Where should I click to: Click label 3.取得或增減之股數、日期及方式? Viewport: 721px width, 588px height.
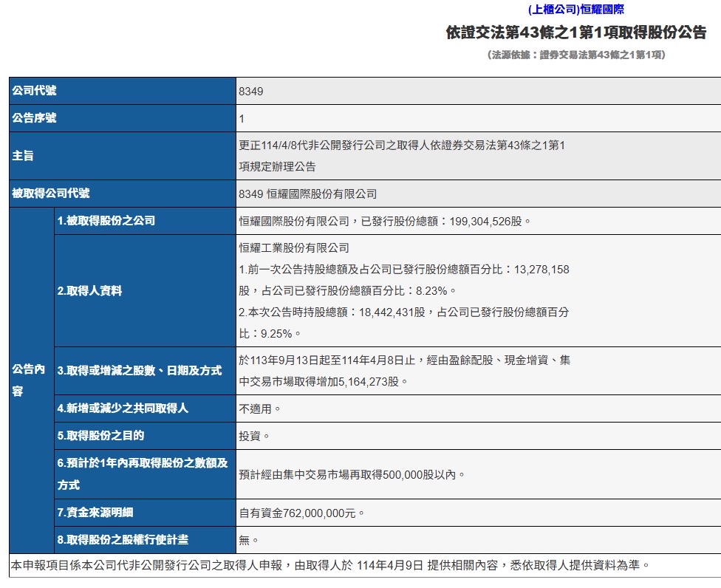(x=145, y=371)
